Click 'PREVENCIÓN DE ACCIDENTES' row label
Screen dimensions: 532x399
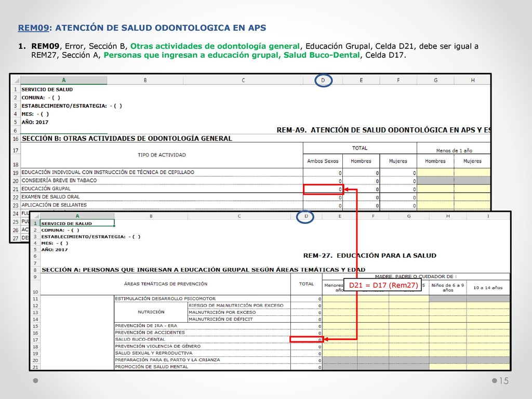[150, 332]
